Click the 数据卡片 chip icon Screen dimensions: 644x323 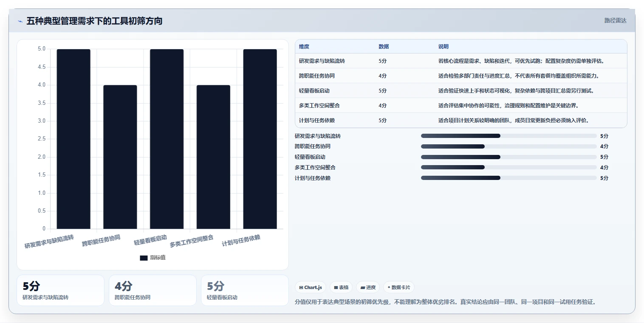coord(389,287)
